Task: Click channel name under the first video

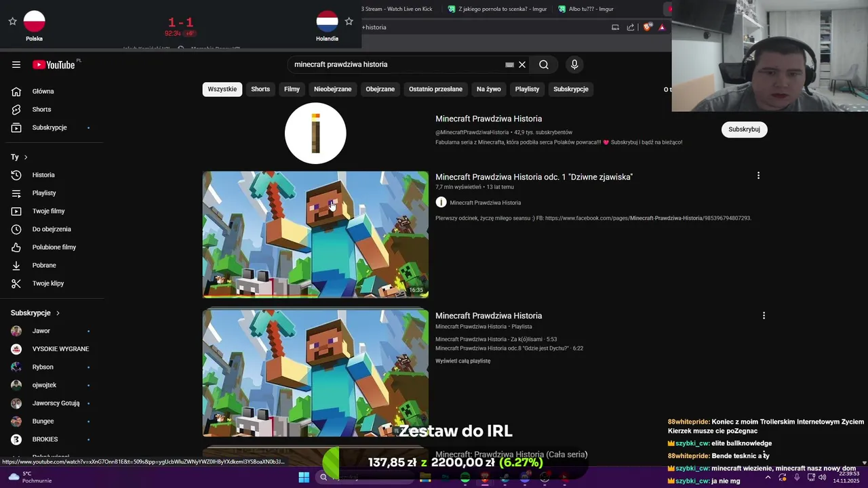Action: (x=485, y=203)
